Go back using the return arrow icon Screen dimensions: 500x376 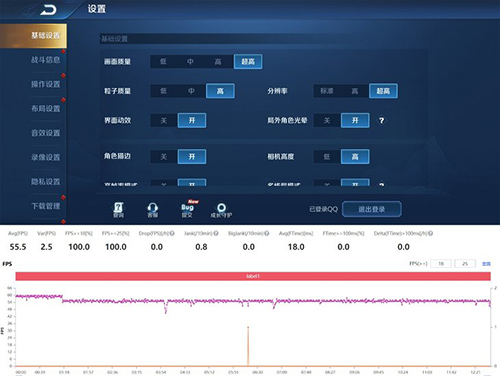48,10
